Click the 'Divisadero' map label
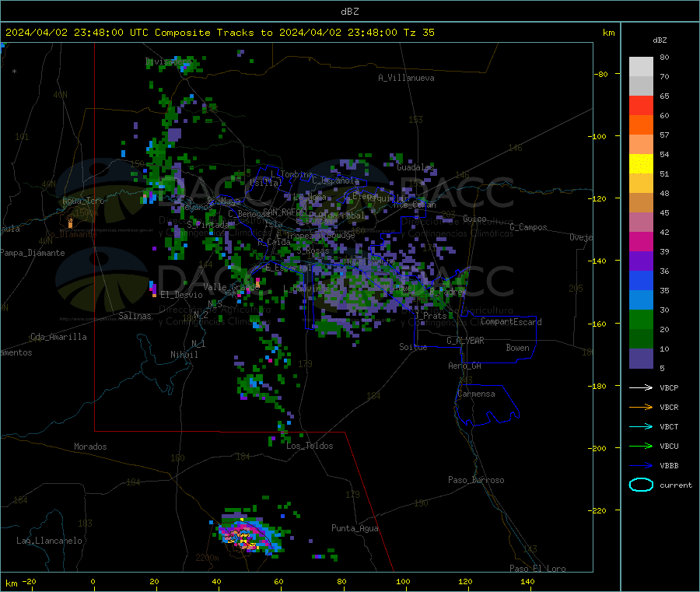 tap(168, 61)
